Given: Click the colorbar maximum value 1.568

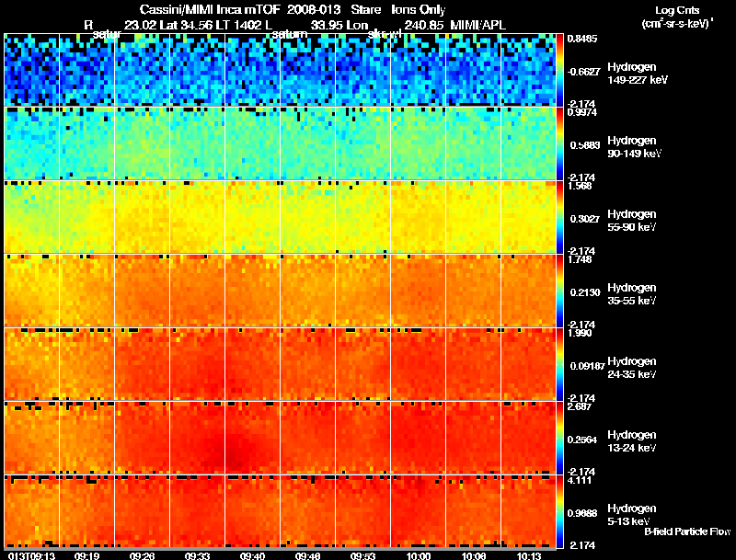Looking at the screenshot, I should point(580,186).
